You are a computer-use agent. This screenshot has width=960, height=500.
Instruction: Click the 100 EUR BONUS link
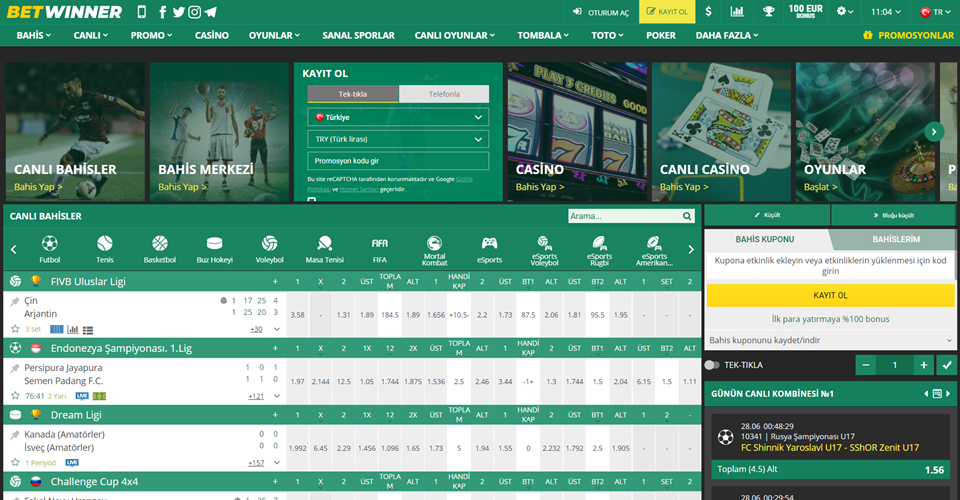click(805, 11)
